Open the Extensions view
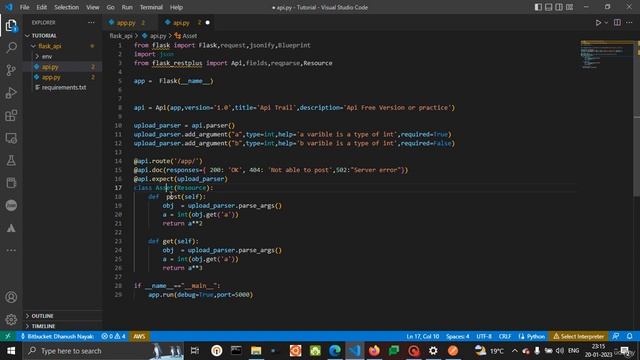This screenshot has width=640, height=360. tap(11, 116)
